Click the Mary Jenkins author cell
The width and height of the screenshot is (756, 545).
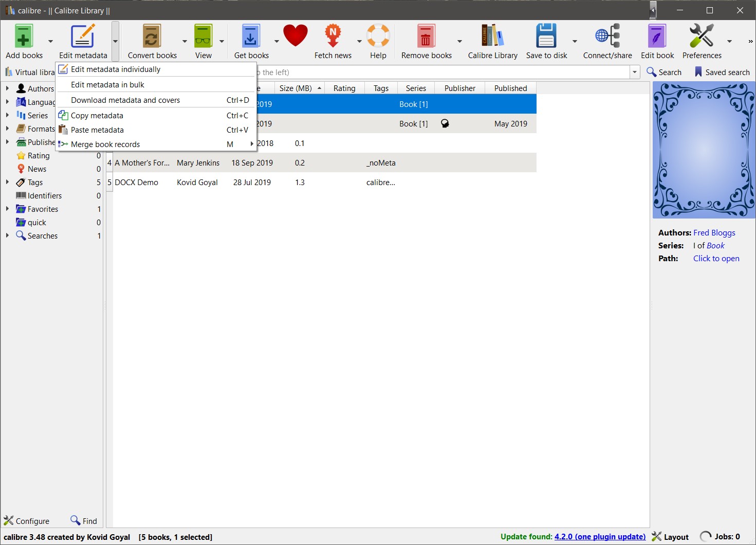click(x=198, y=163)
